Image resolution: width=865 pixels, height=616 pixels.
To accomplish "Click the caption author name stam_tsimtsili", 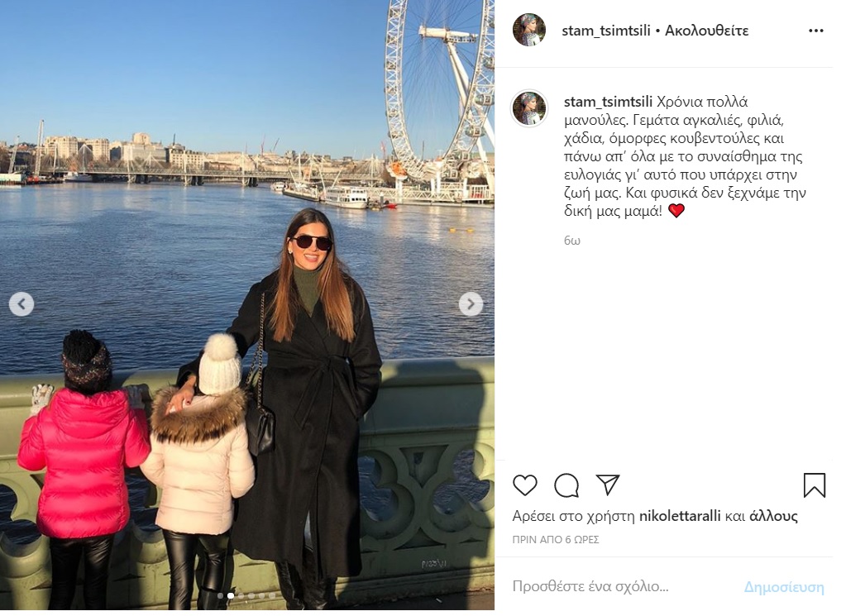I will pos(608,102).
